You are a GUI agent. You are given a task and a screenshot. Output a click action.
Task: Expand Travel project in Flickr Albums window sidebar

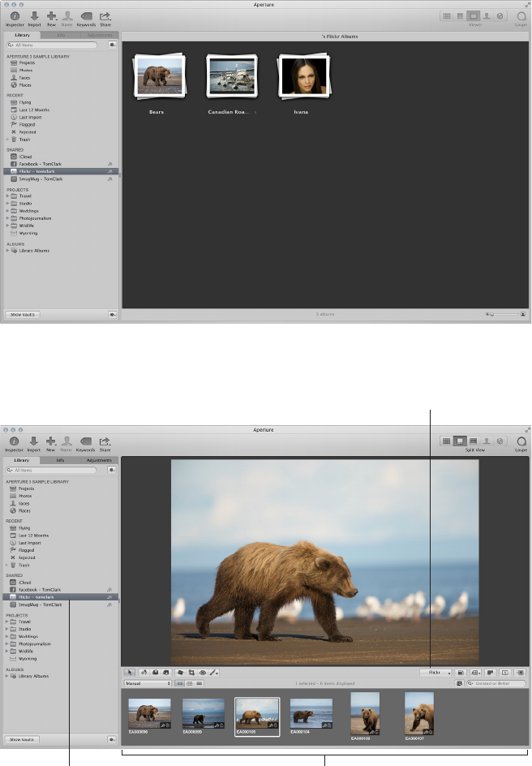8,196
